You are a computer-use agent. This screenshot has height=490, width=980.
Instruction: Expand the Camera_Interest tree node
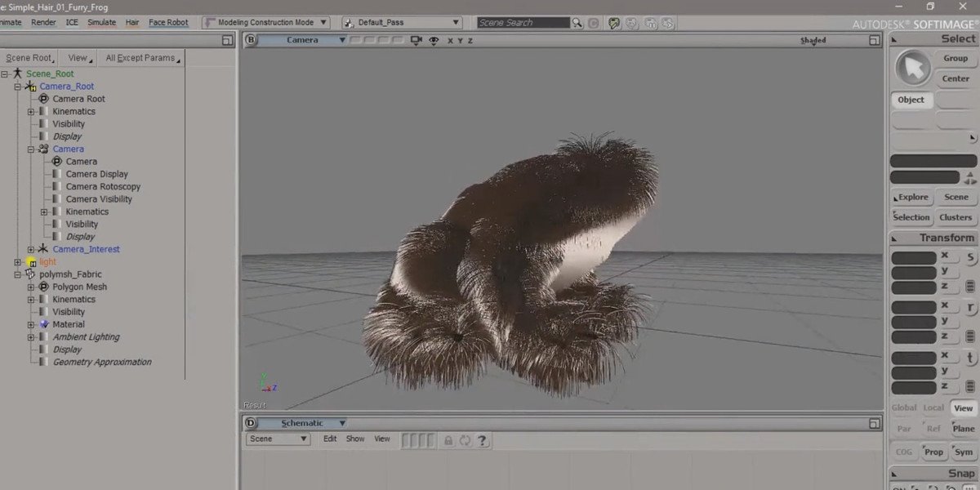30,249
